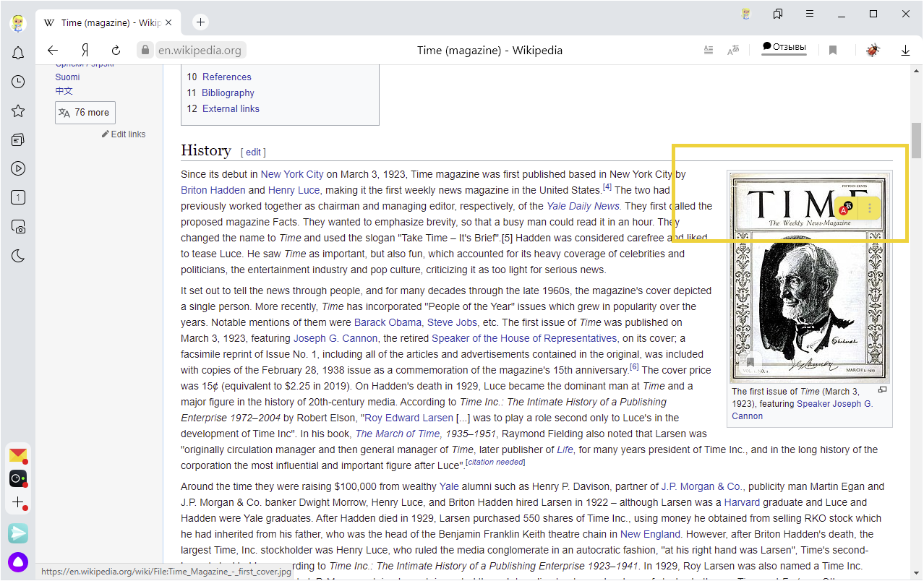
Task: Open the Time first issue cover thumbnail
Action: coord(809,277)
